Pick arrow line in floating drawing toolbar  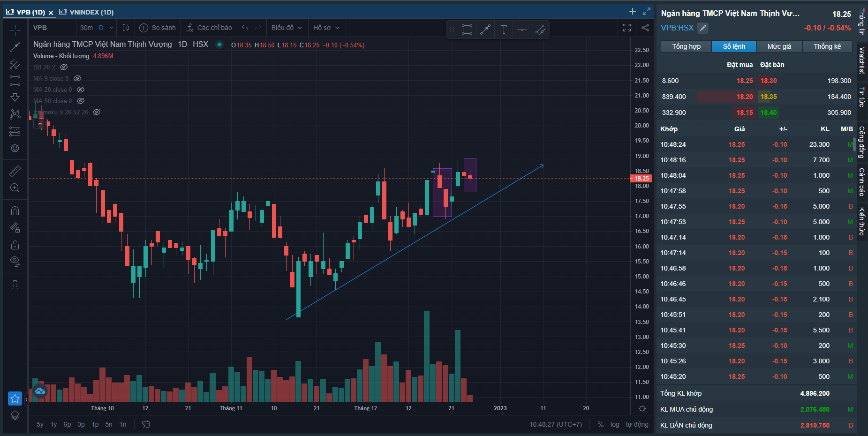click(485, 30)
